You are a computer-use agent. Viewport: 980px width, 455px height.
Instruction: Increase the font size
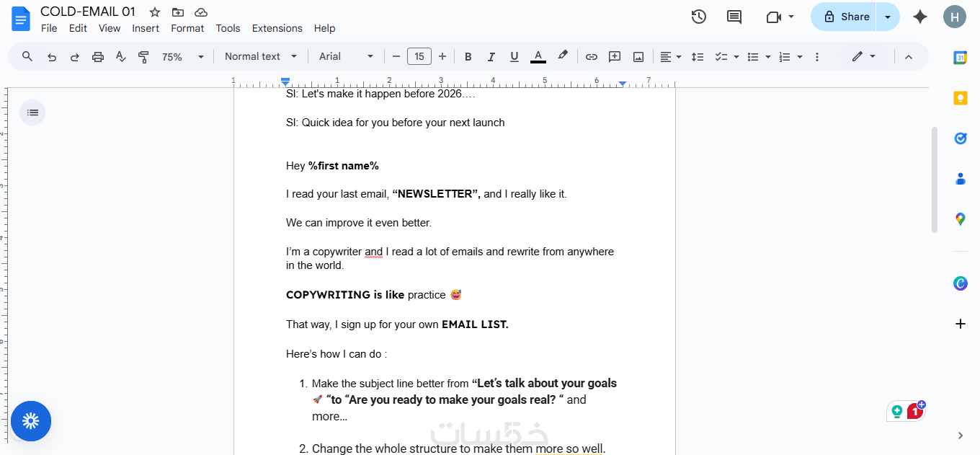(442, 56)
